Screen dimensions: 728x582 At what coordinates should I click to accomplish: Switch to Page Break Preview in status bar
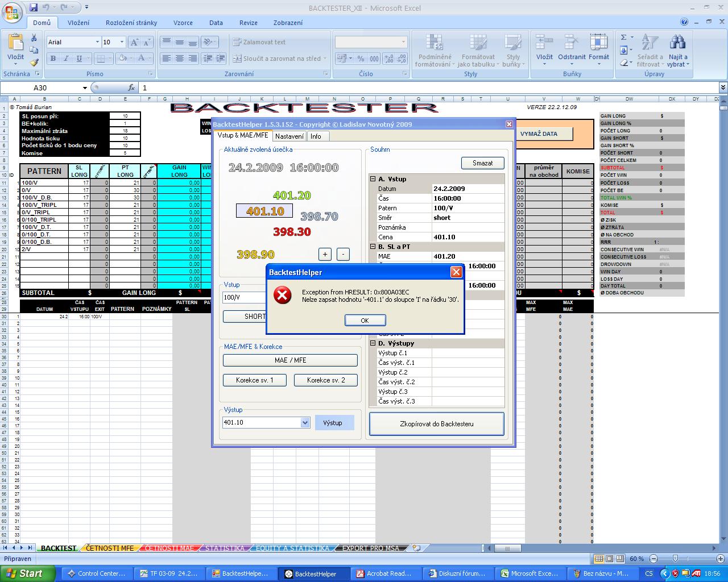(x=619, y=559)
